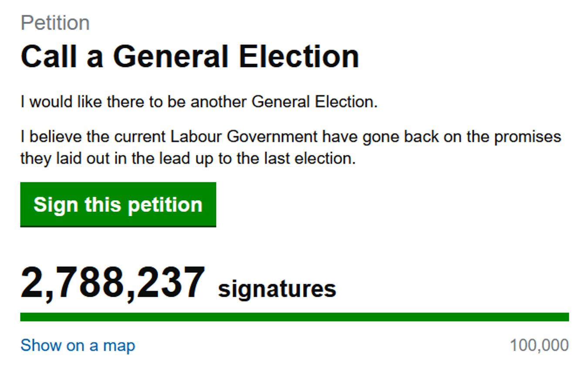This screenshot has height=369, width=588.
Task: Click the sentence about wanting another General Election
Action: (199, 102)
